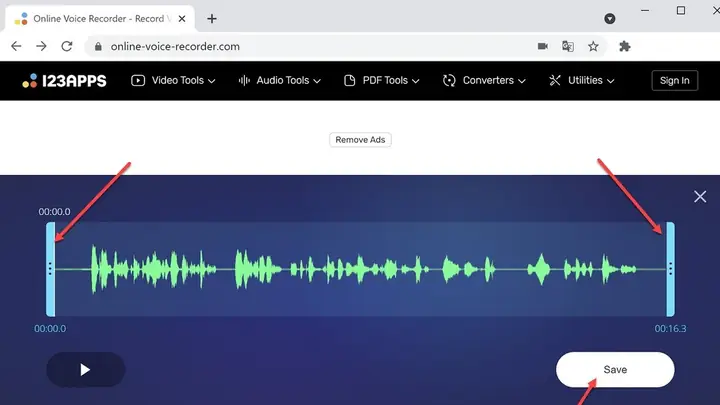Grab the left trim handle
Viewport: 720px width, 405px height.
50,269
